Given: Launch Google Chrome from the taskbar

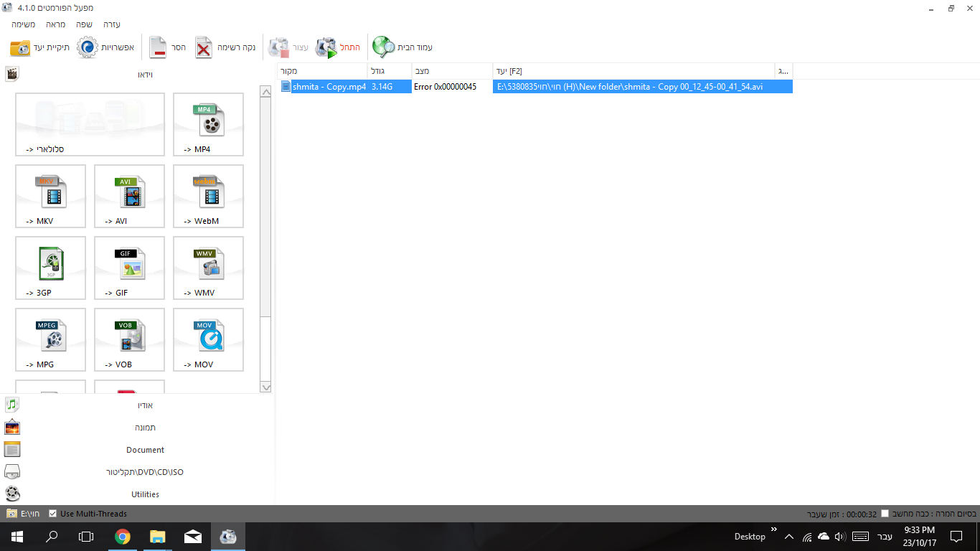Looking at the screenshot, I should [x=123, y=537].
